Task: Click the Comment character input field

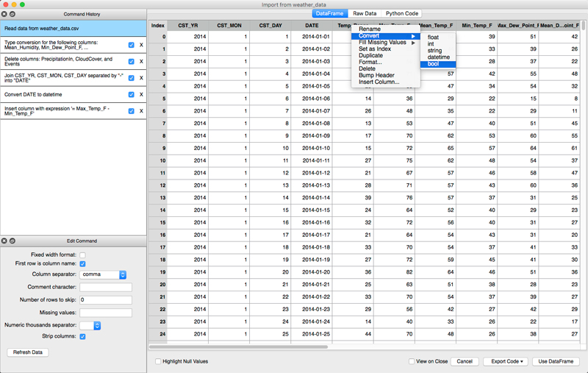Action: tap(106, 288)
